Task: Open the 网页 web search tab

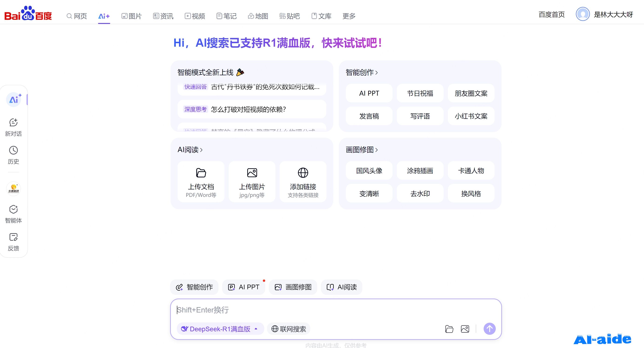Action: (77, 16)
